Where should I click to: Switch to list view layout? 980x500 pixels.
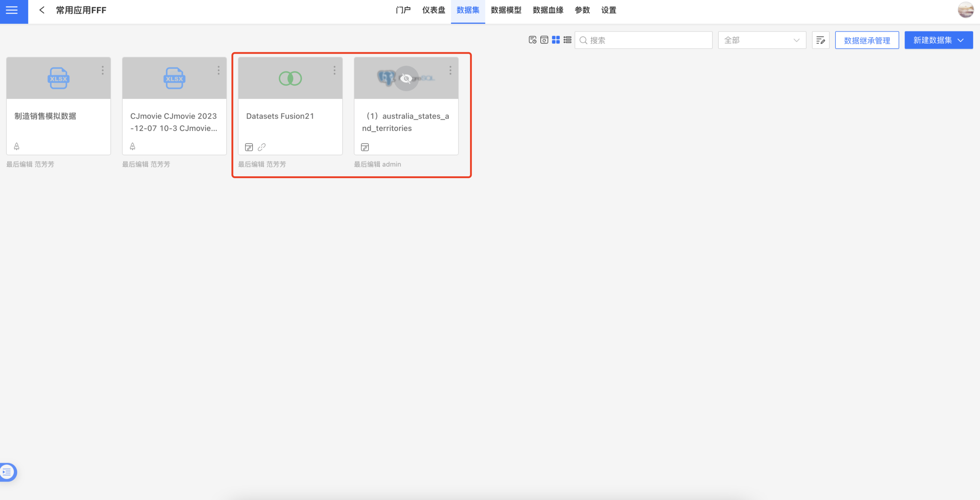pyautogui.click(x=567, y=40)
